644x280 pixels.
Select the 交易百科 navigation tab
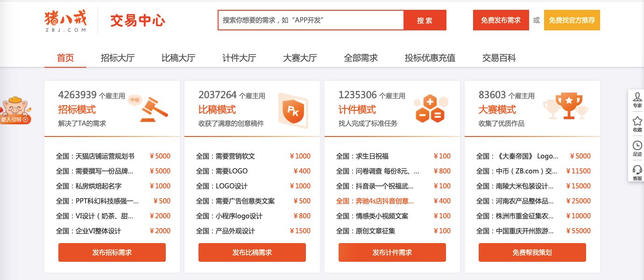[499, 58]
